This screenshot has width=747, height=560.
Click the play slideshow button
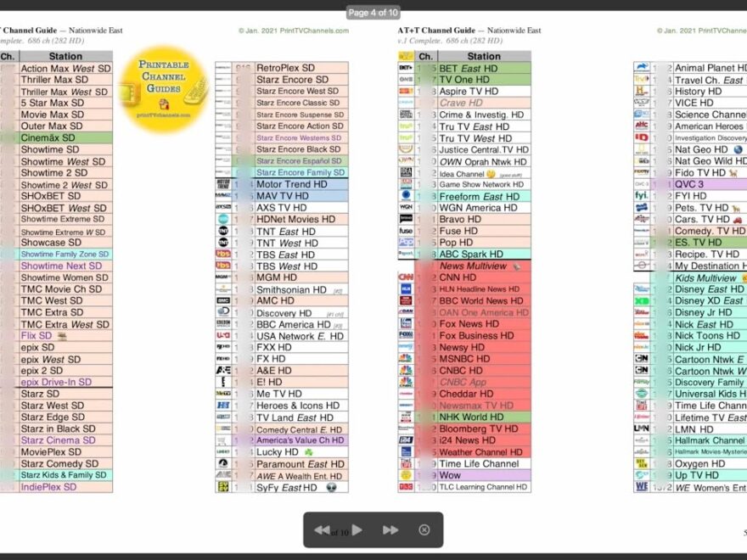pos(357,530)
